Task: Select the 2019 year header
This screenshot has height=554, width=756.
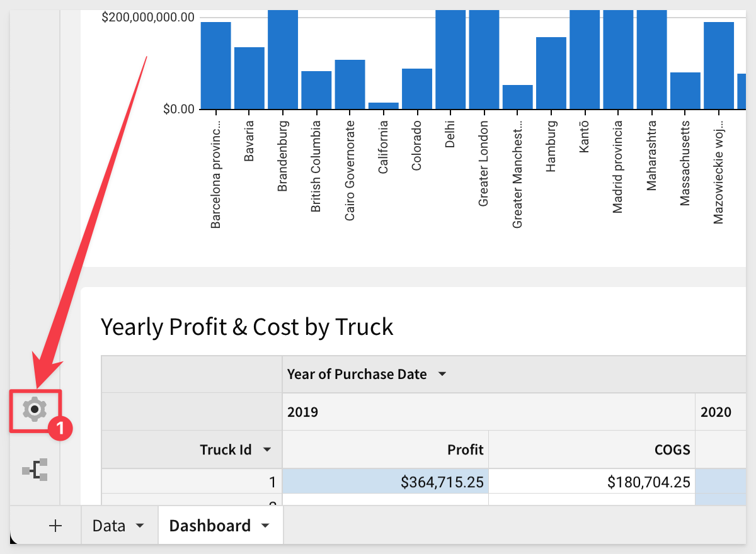Action: click(x=302, y=412)
